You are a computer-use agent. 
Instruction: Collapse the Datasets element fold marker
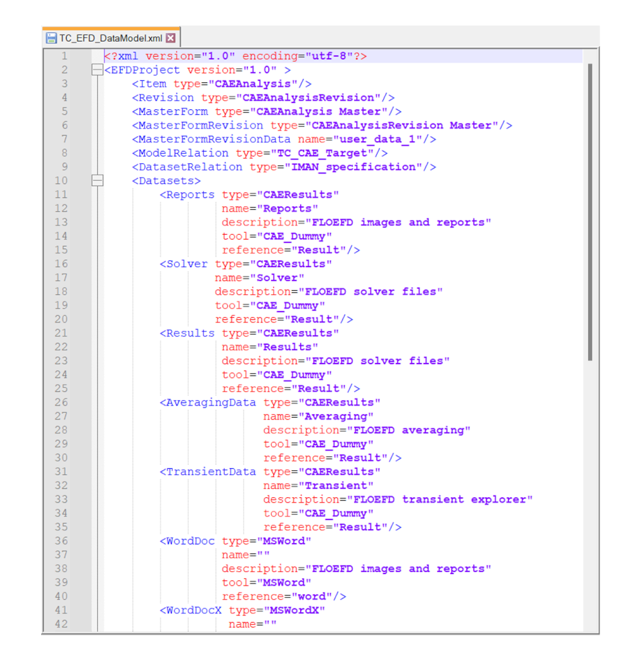point(97,181)
